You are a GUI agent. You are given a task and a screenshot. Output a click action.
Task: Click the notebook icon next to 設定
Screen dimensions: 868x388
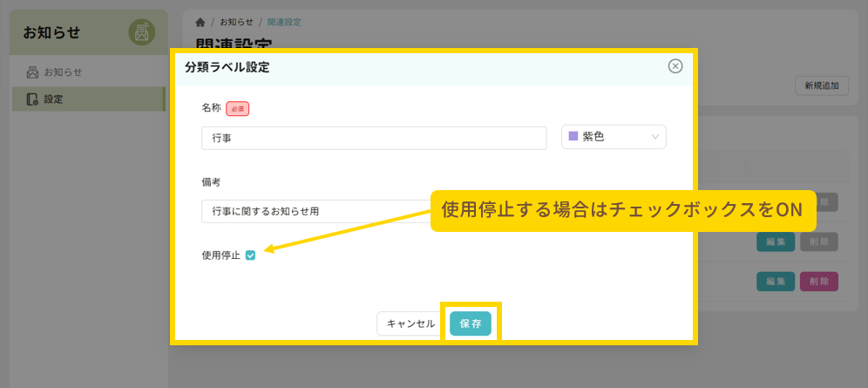click(32, 99)
